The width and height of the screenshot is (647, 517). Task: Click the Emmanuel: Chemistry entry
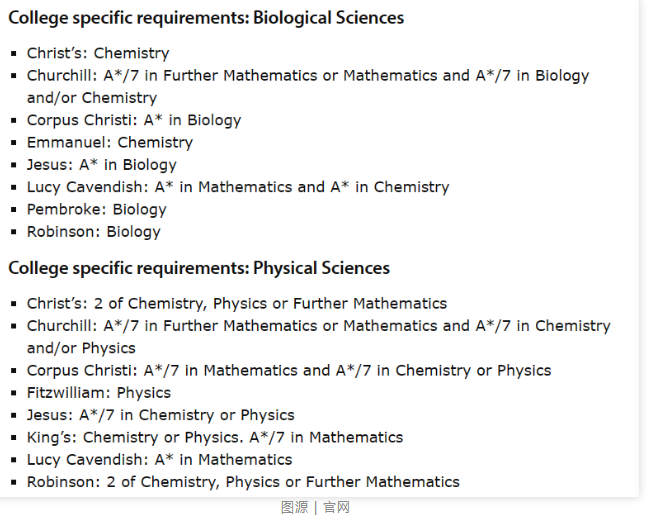110,142
